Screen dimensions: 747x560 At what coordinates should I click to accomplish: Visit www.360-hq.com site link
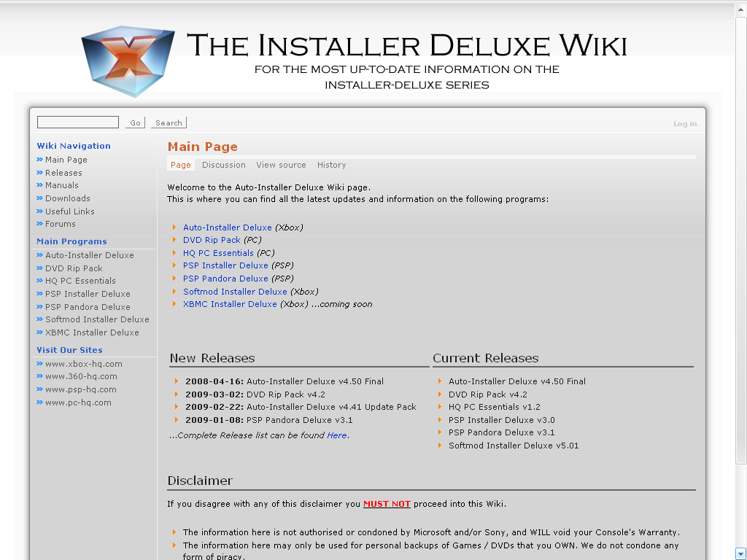(x=81, y=376)
